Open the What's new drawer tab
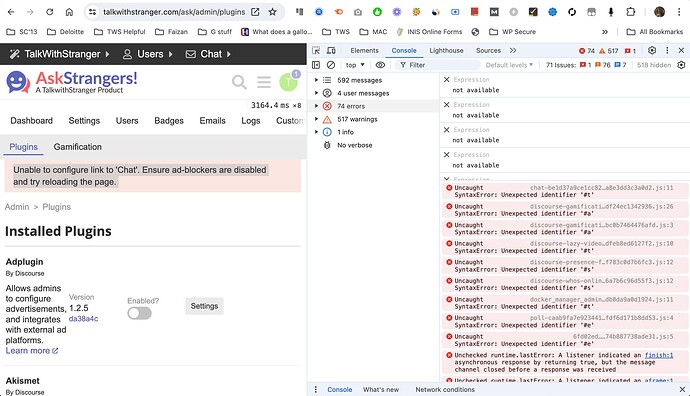 pyautogui.click(x=381, y=389)
